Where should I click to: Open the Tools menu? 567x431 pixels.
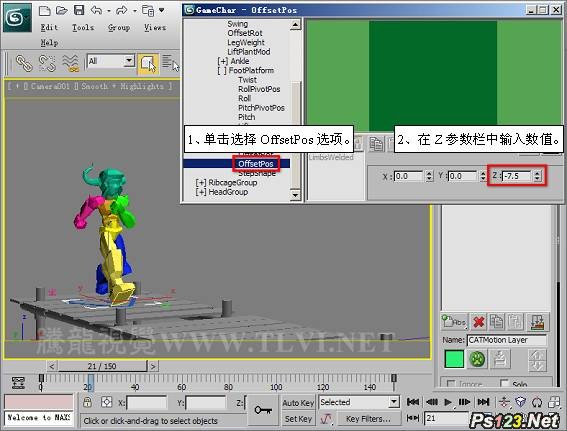pyautogui.click(x=83, y=27)
